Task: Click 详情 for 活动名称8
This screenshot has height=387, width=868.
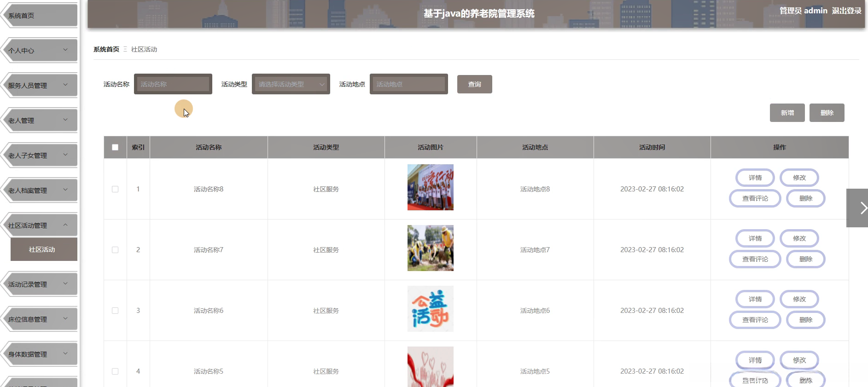Action: [x=755, y=178]
